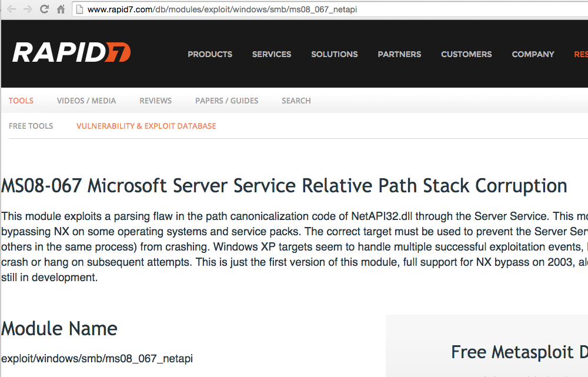
Task: Go to the Papers / Guides tab
Action: pyautogui.click(x=227, y=101)
